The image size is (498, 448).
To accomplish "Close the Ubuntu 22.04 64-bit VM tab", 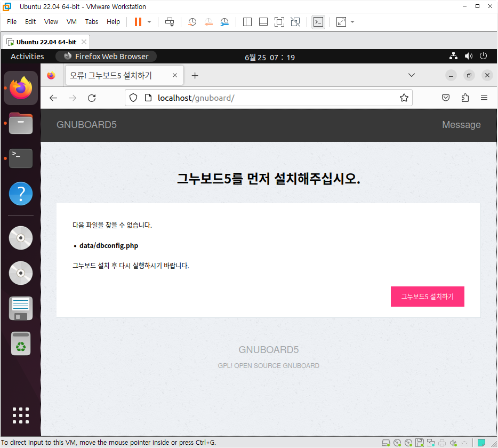I will click(84, 42).
